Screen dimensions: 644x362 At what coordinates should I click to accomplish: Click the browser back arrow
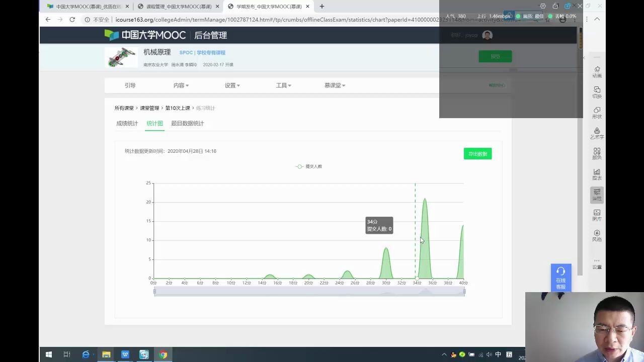[x=48, y=19]
